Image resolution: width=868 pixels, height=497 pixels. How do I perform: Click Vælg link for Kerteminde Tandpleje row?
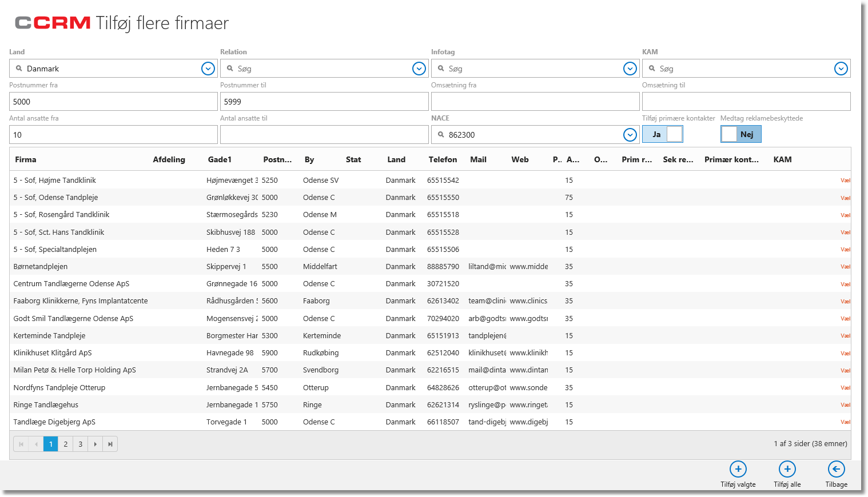pos(845,336)
